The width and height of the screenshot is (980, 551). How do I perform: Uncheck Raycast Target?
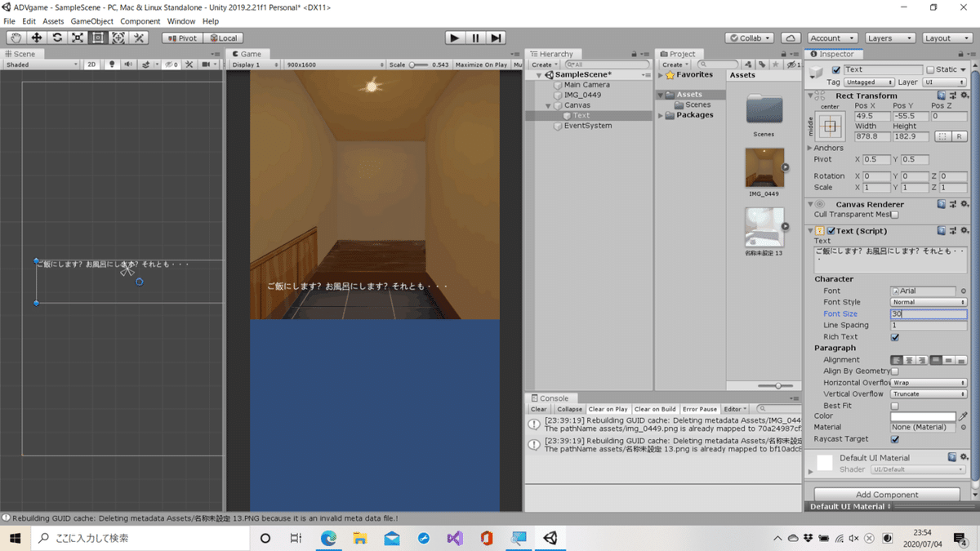895,439
